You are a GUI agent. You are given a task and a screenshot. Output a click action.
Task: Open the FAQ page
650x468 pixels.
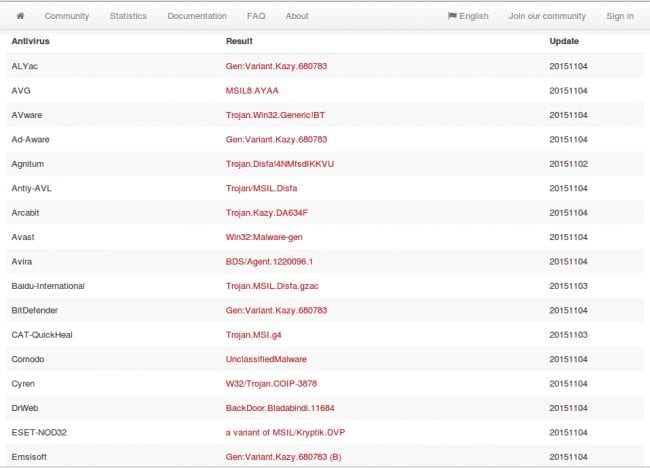[x=256, y=16]
